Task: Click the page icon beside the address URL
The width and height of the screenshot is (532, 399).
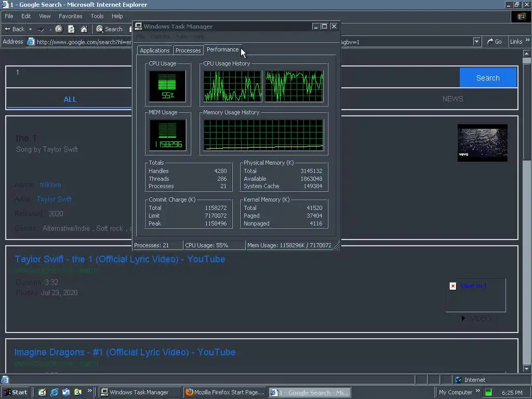Action: (31, 42)
